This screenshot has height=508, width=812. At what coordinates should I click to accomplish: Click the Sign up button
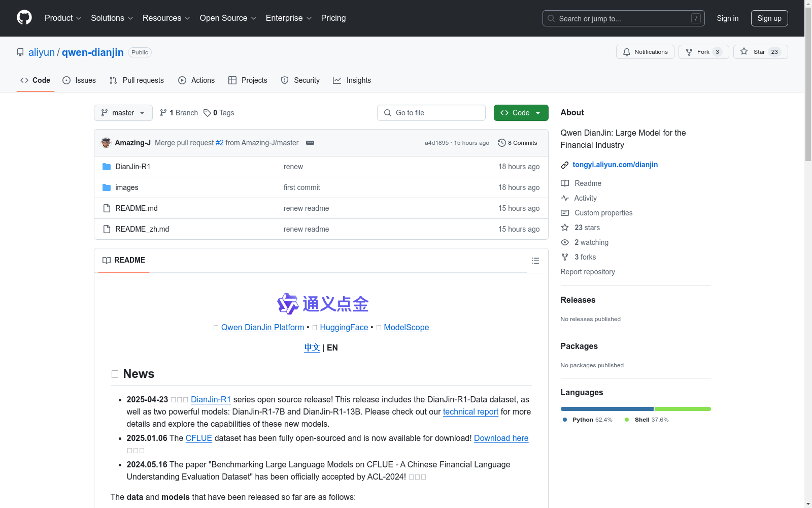[x=769, y=18]
